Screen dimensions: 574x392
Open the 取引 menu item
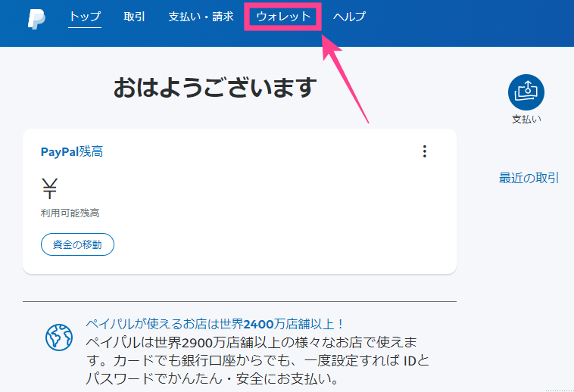pos(134,17)
